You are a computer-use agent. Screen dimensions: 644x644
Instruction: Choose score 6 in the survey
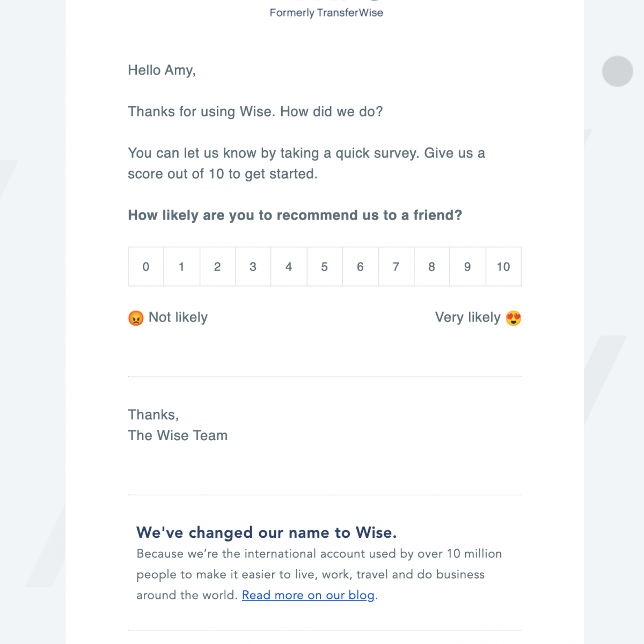coord(360,267)
